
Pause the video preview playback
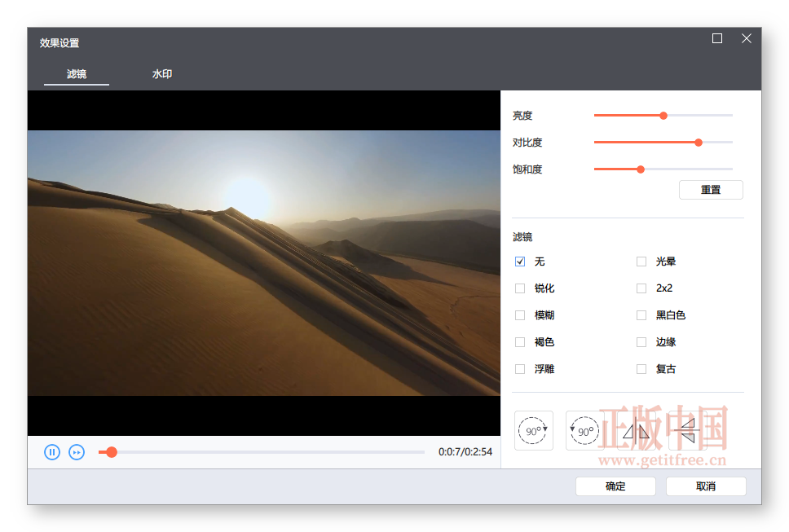click(x=52, y=452)
